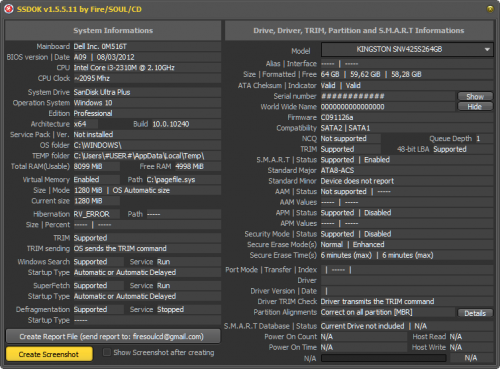Show the serial number

(475, 96)
